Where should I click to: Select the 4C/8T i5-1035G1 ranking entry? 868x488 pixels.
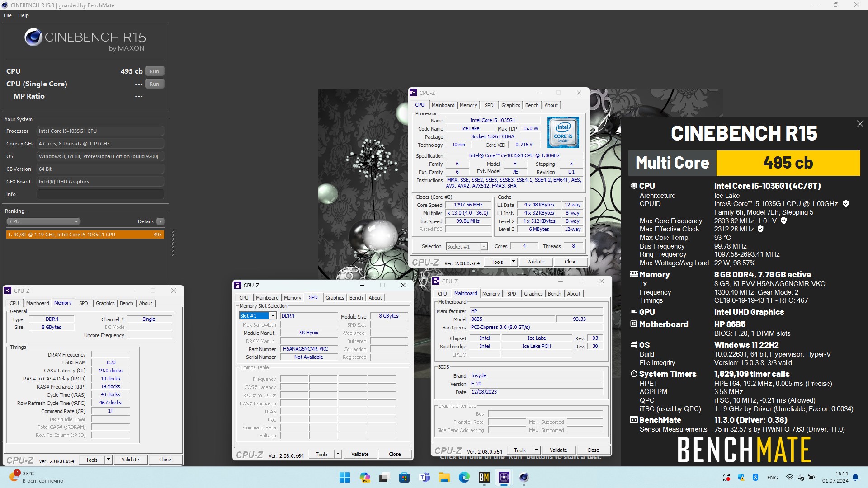[x=85, y=235]
